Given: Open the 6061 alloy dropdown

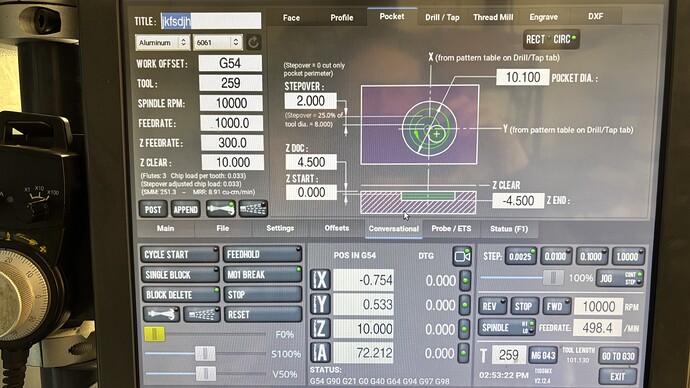Looking at the screenshot, I should [218, 43].
